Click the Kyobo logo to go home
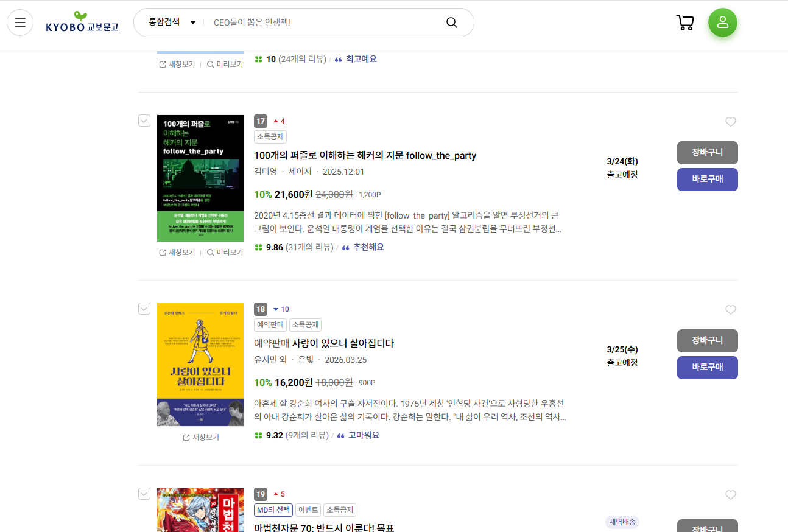Screen dimensions: 788x532 point(82,23)
